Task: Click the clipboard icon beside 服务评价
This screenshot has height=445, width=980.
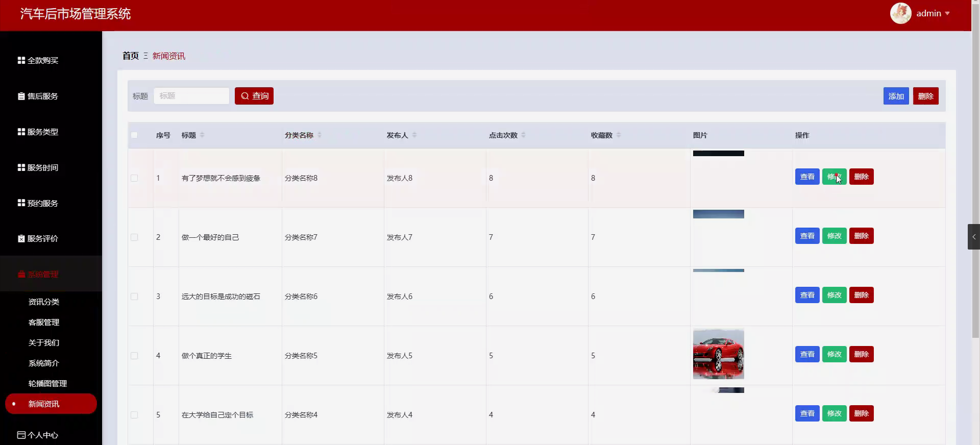Action: point(21,239)
